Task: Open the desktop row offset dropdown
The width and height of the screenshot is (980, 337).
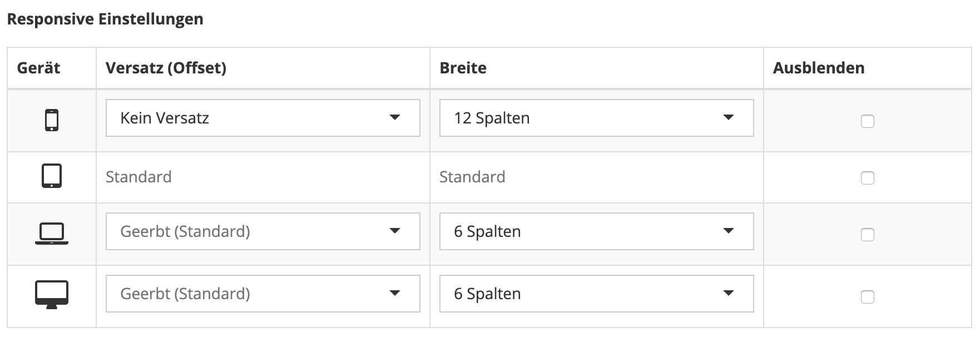Action: (x=263, y=294)
